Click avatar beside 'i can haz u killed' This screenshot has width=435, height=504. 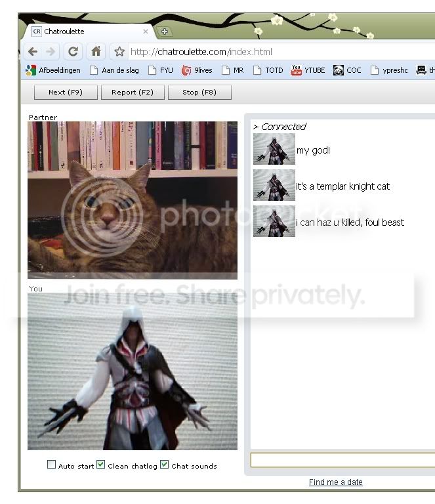pos(274,221)
